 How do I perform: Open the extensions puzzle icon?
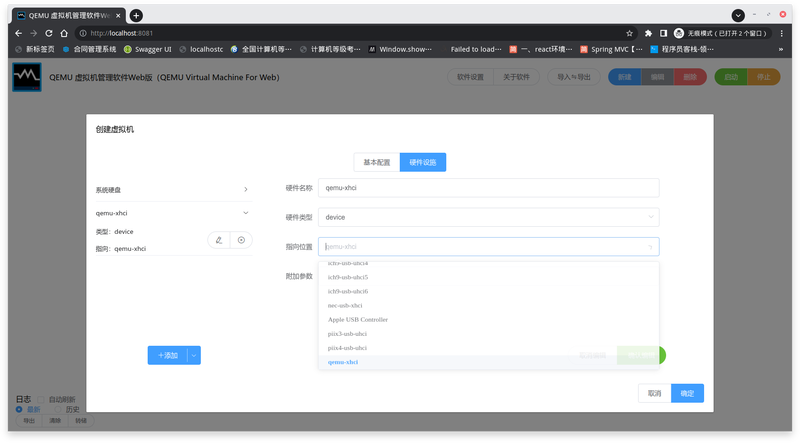tap(648, 33)
